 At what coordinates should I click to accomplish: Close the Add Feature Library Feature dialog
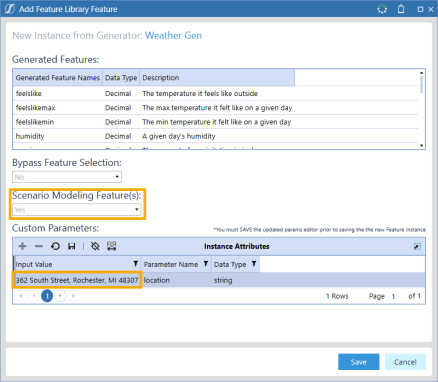click(431, 9)
